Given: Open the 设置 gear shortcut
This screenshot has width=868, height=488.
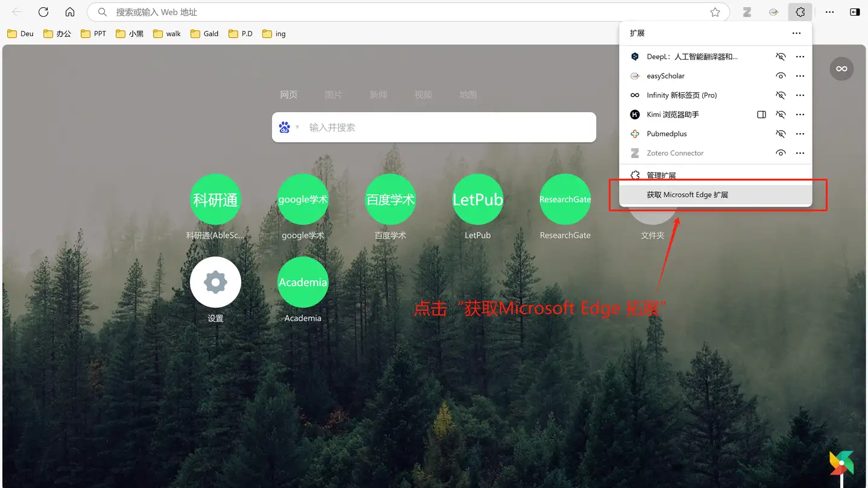Looking at the screenshot, I should click(215, 282).
